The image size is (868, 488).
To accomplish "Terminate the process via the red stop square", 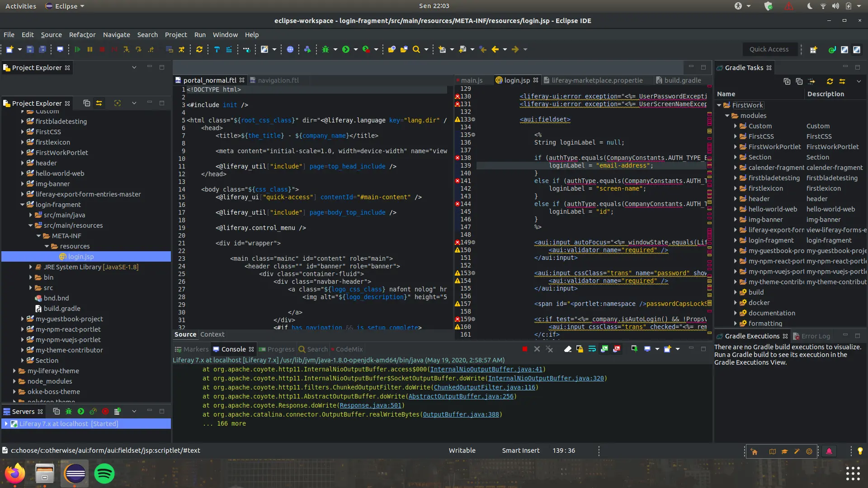I will [x=525, y=349].
